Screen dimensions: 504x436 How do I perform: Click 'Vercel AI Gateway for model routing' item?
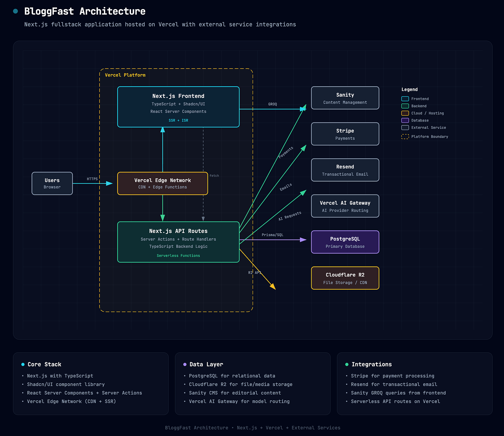tap(239, 401)
